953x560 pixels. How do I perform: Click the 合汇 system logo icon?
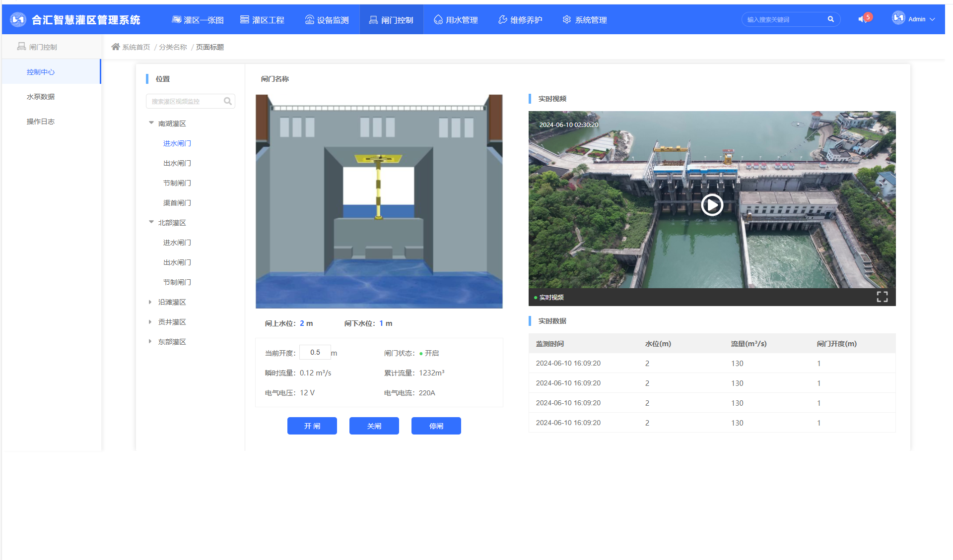pyautogui.click(x=18, y=19)
